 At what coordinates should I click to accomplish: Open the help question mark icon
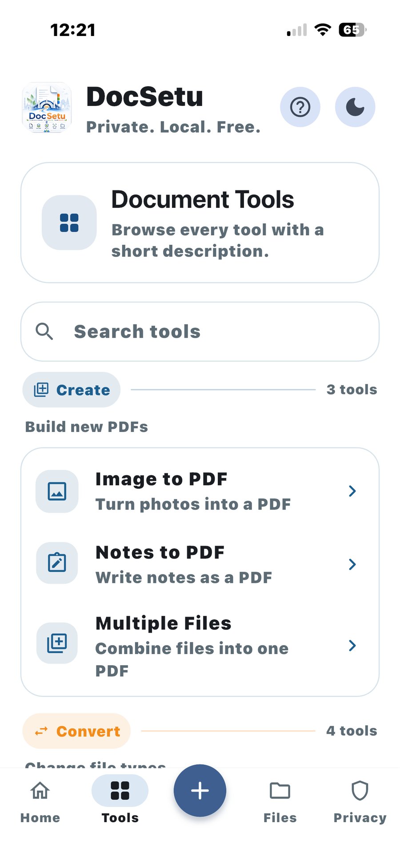(x=300, y=107)
